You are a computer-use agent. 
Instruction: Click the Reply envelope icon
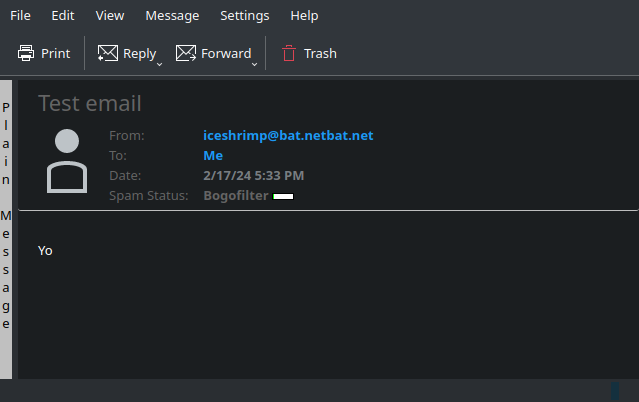(x=108, y=53)
